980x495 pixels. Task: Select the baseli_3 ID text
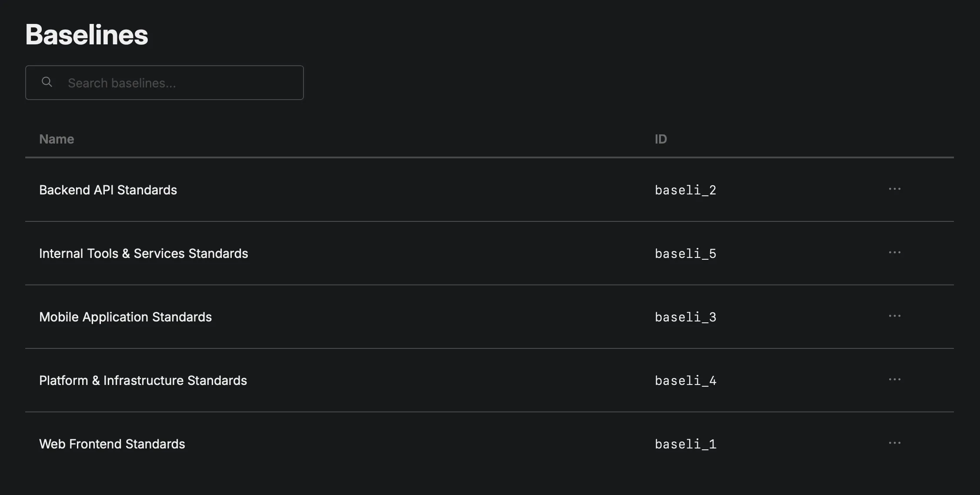(x=685, y=317)
